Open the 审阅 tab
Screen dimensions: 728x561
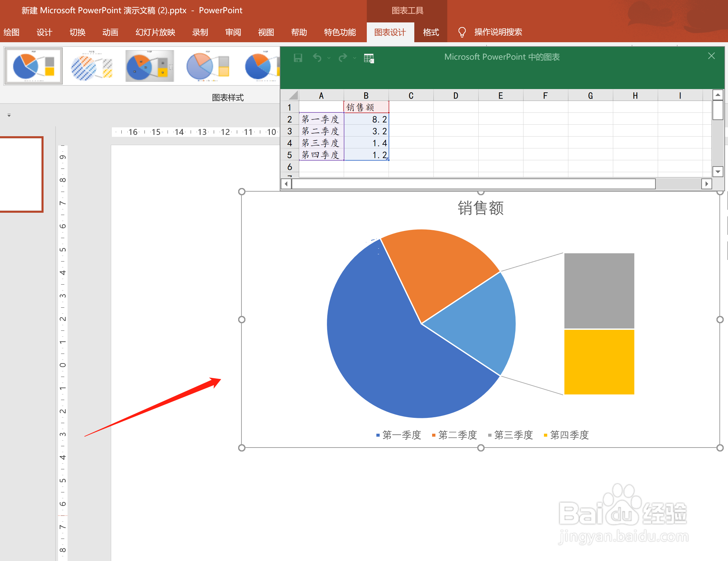[x=233, y=32]
